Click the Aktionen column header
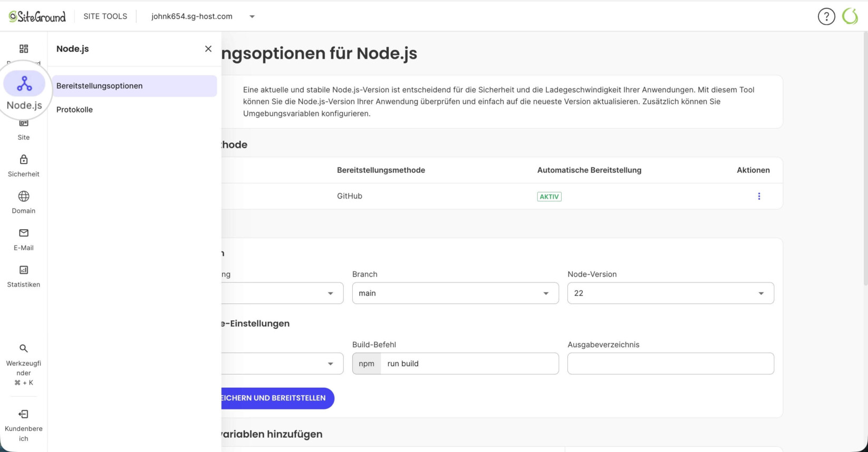This screenshot has width=868, height=452. [753, 170]
